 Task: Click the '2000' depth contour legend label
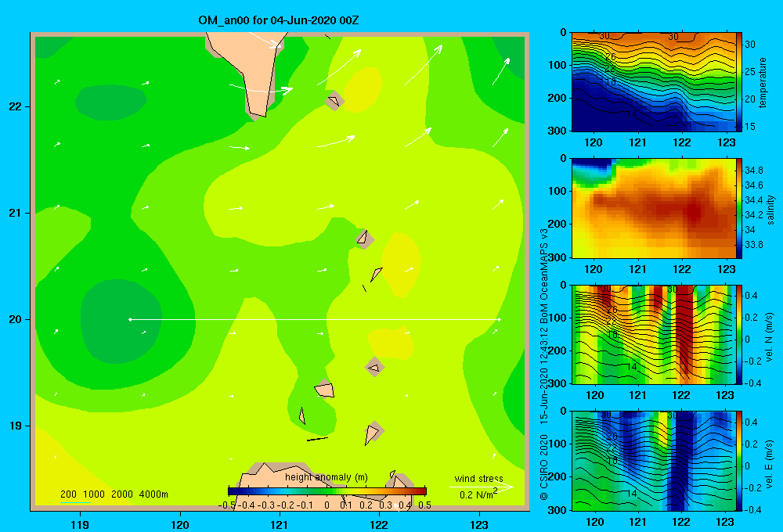tap(122, 494)
